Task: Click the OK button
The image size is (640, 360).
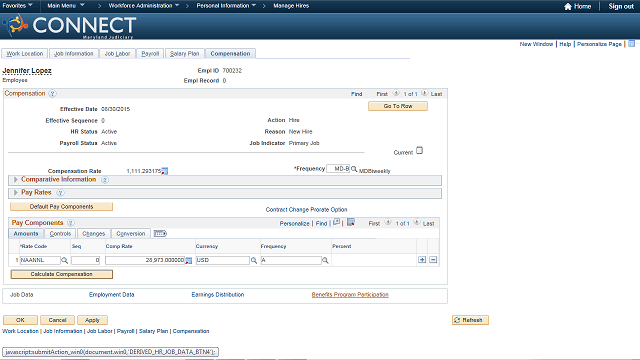Action: [20, 320]
